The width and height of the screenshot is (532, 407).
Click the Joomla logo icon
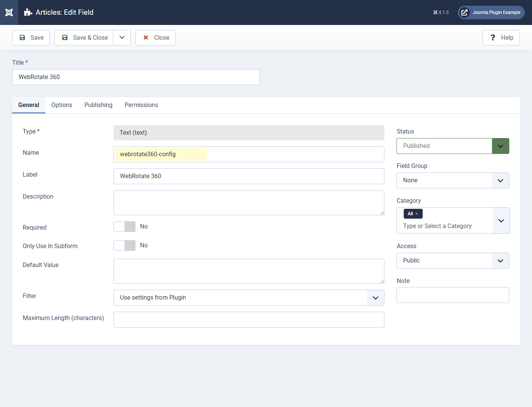pos(9,12)
